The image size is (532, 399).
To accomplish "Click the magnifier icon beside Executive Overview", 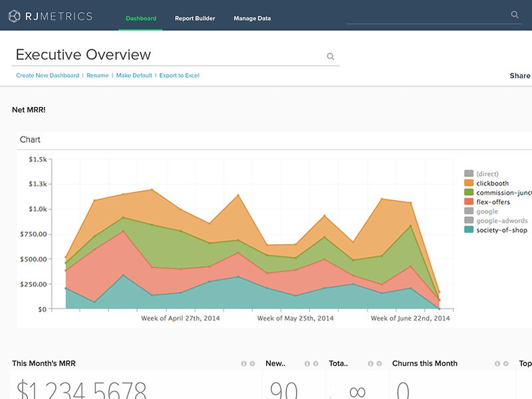I will click(331, 57).
